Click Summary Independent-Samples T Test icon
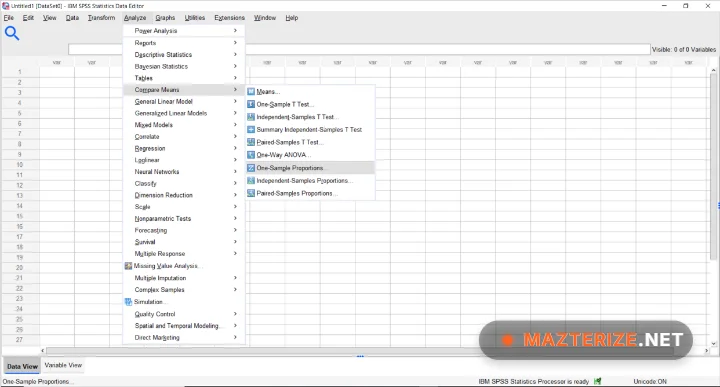720x387 pixels. [x=251, y=129]
